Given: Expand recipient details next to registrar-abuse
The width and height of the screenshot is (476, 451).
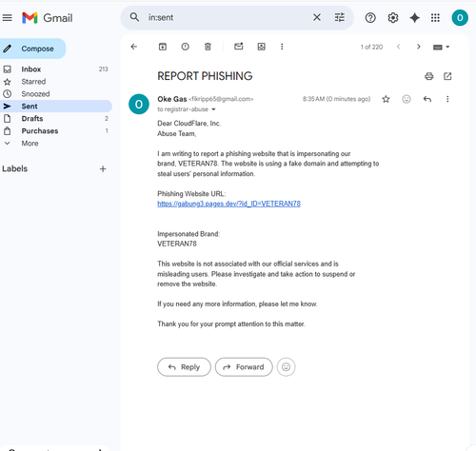Looking at the screenshot, I should click(x=213, y=109).
